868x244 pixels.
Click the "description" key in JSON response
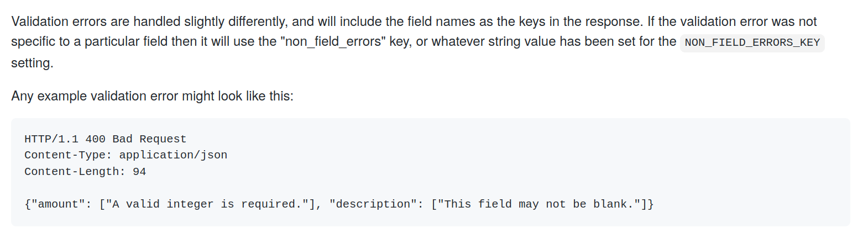pos(373,204)
